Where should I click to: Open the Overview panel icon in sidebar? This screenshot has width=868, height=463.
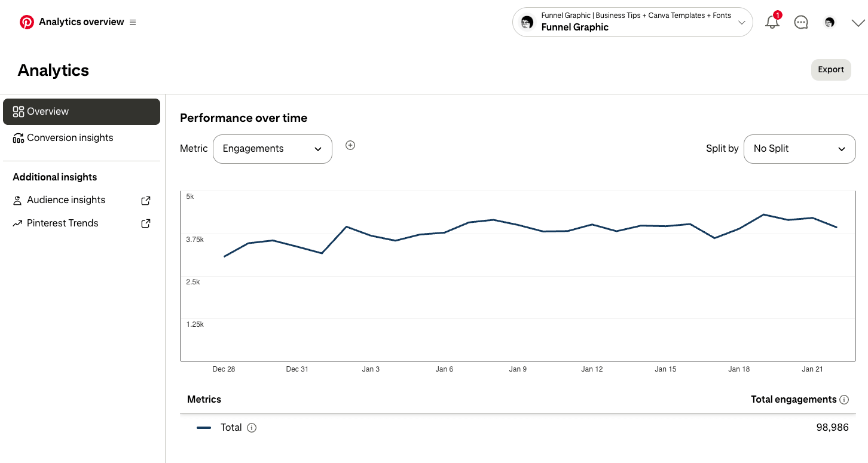tap(18, 111)
